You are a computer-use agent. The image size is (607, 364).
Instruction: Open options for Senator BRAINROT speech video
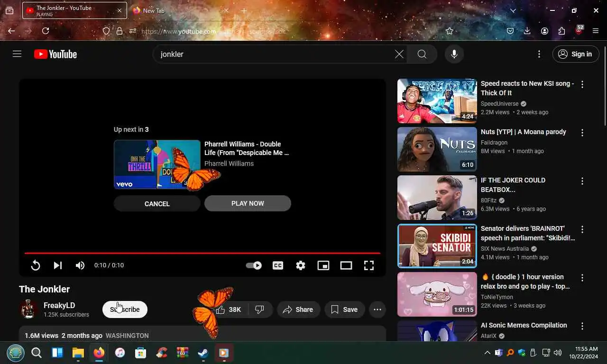pos(582,229)
